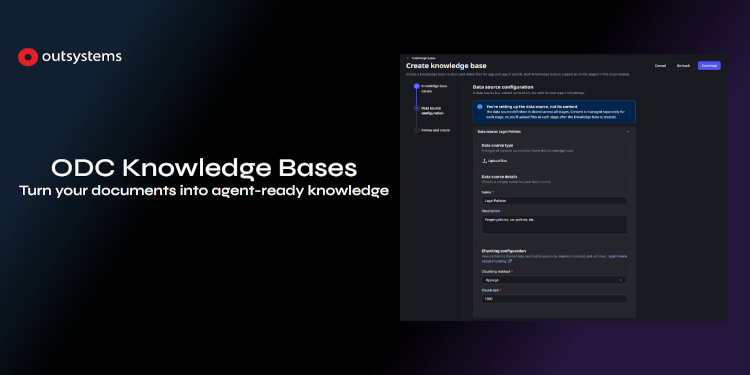The height and width of the screenshot is (375, 750).
Task: Click the Cancel button
Action: pos(660,66)
